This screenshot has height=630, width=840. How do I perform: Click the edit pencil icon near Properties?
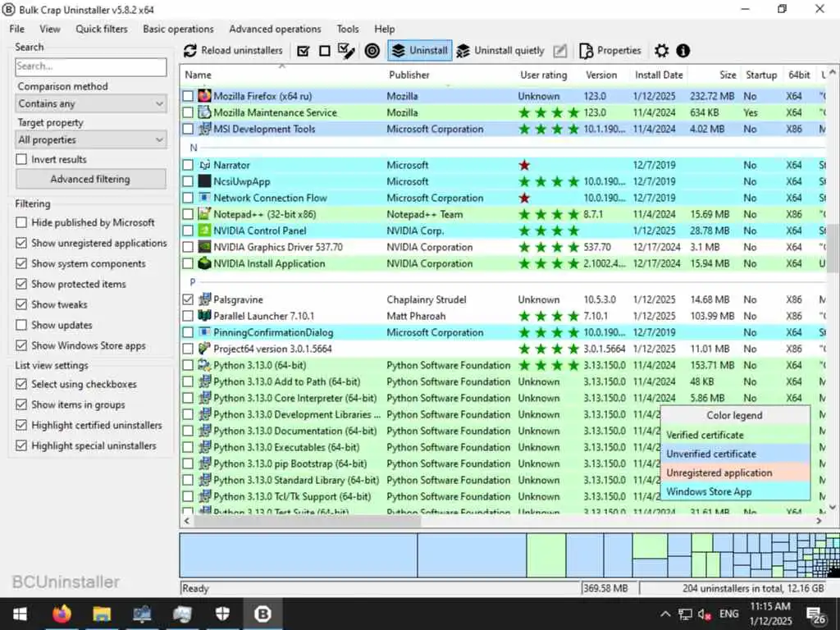(x=559, y=51)
